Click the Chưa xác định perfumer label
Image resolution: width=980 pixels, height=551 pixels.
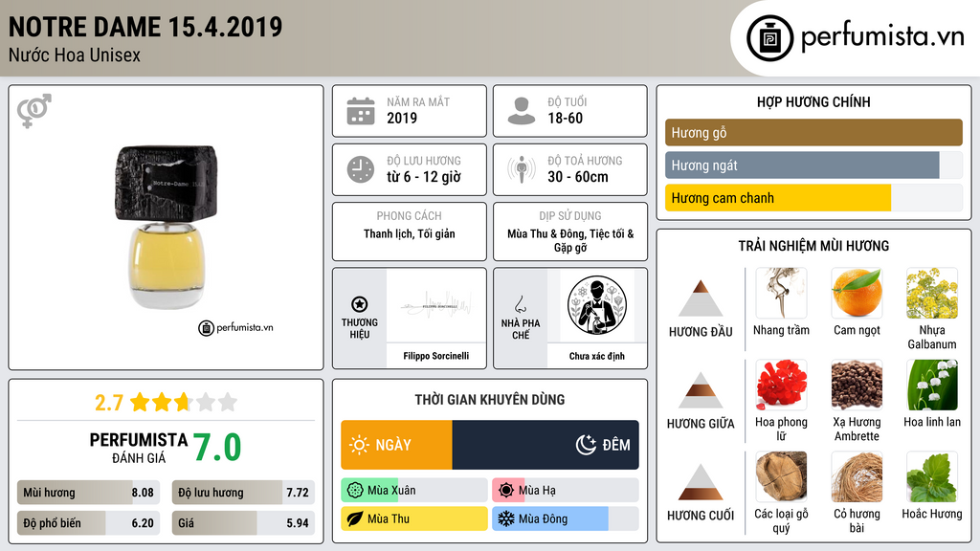(x=597, y=356)
